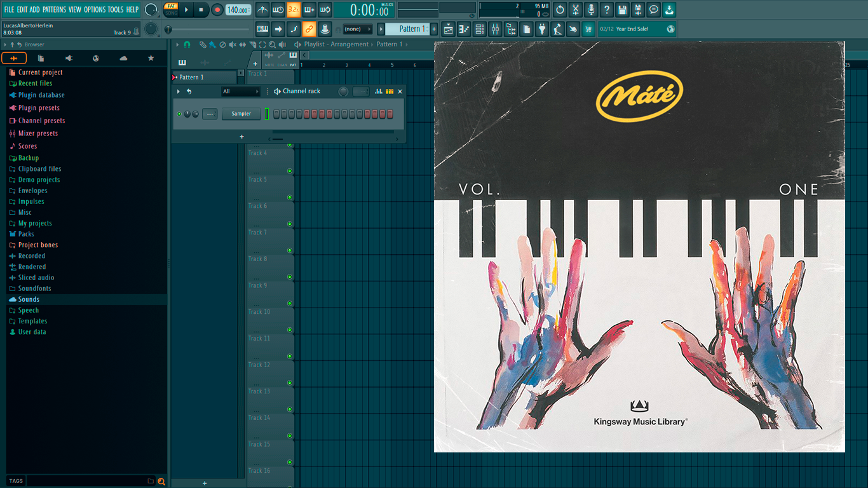Screen dimensions: 868x488
Task: Click the Play transport button
Action: tap(186, 10)
